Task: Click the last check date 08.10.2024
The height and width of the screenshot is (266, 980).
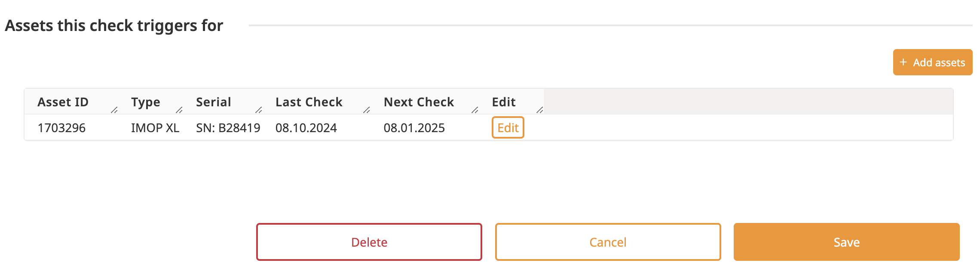Action: [x=306, y=128]
